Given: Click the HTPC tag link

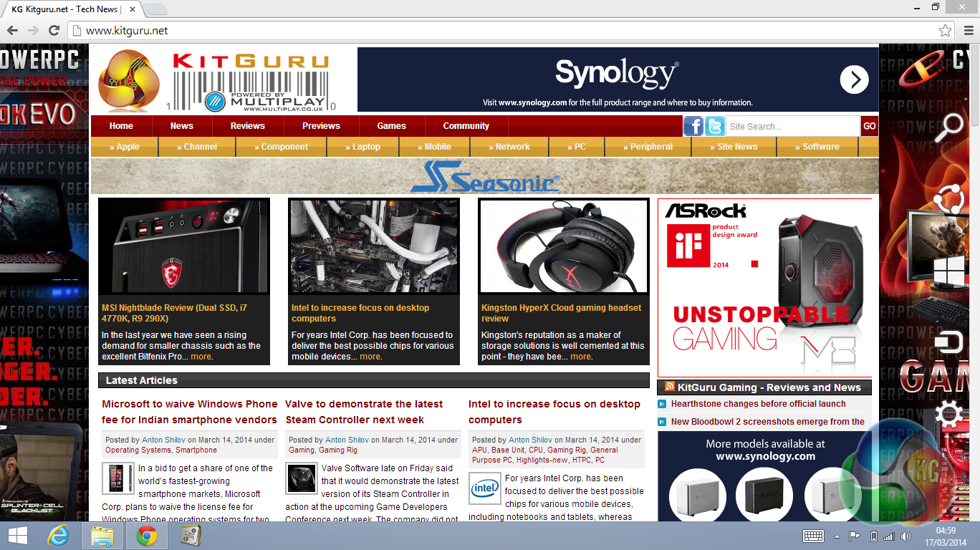Looking at the screenshot, I should pyautogui.click(x=581, y=460).
